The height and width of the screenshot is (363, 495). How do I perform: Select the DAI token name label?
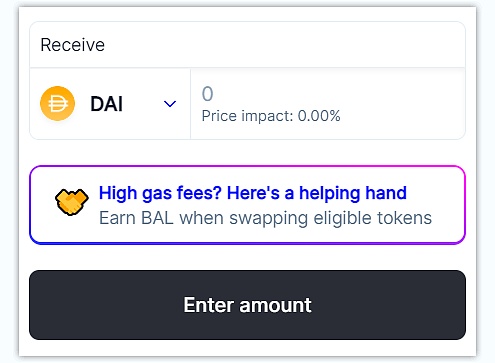(x=107, y=104)
